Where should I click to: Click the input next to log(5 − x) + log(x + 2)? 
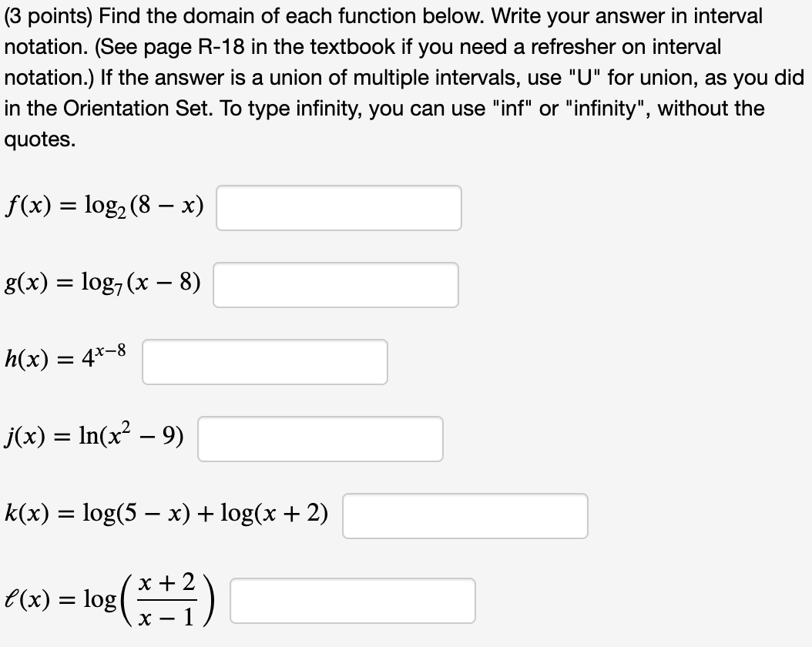465,516
